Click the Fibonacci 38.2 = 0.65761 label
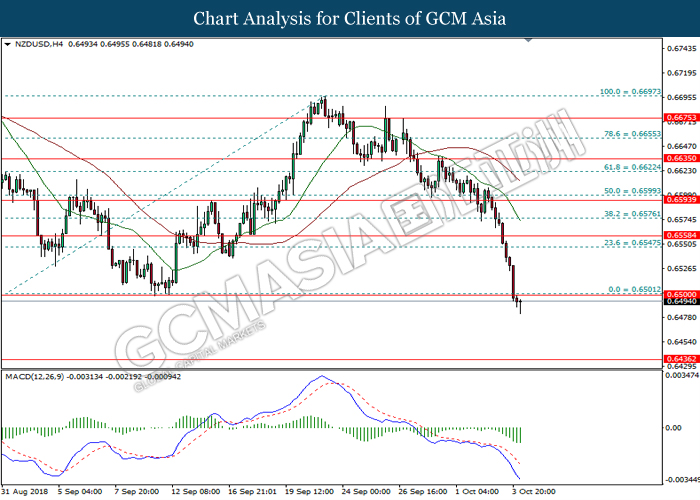This screenshot has width=700, height=500. coord(632,214)
